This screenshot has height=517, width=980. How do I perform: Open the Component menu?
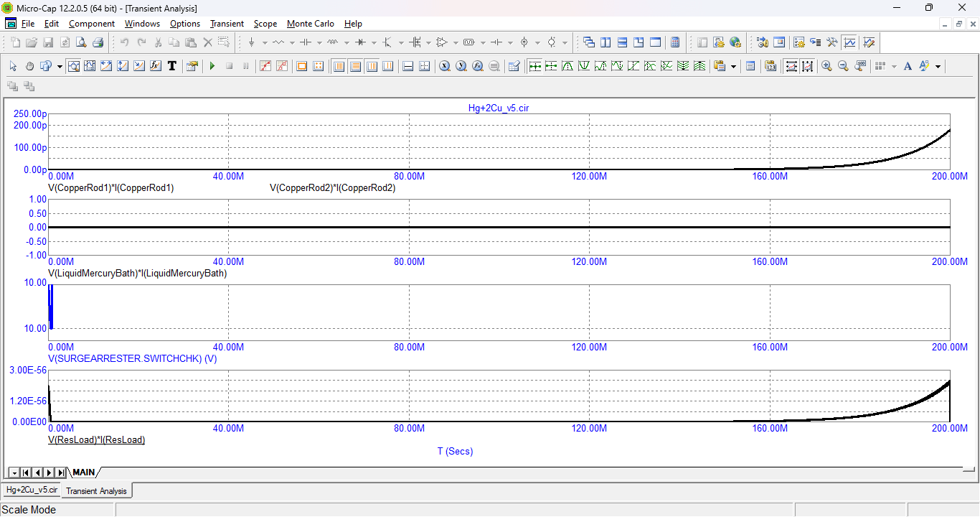click(92, 24)
